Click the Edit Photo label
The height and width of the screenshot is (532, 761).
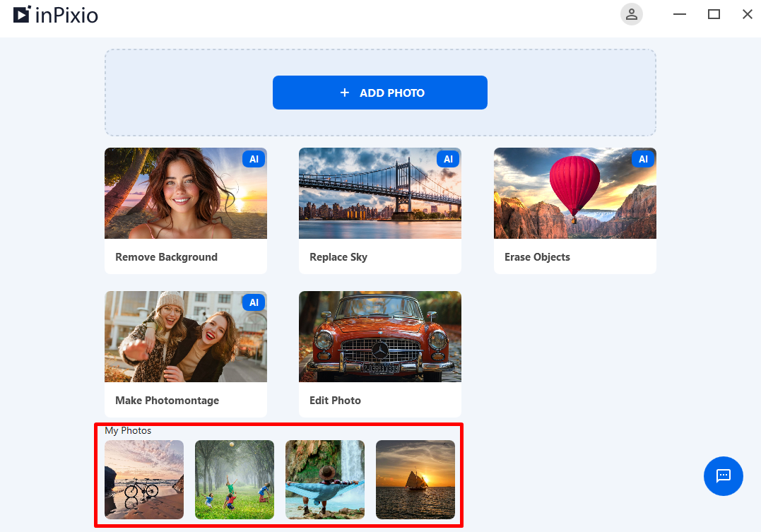coord(335,401)
